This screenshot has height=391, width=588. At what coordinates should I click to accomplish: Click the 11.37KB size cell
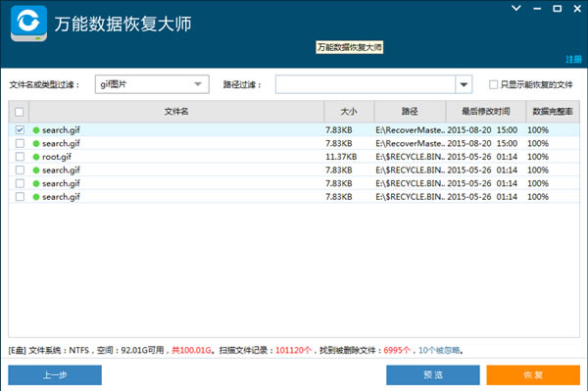pos(341,157)
